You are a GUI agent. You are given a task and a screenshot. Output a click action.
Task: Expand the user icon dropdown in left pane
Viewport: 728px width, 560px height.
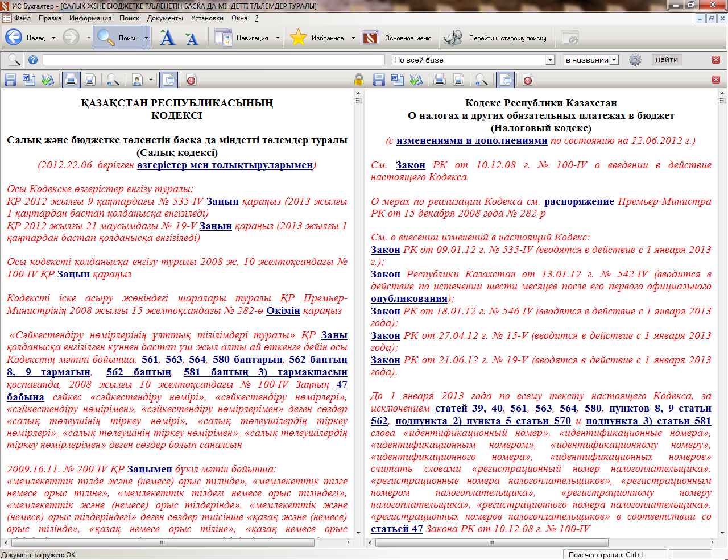coord(151,80)
